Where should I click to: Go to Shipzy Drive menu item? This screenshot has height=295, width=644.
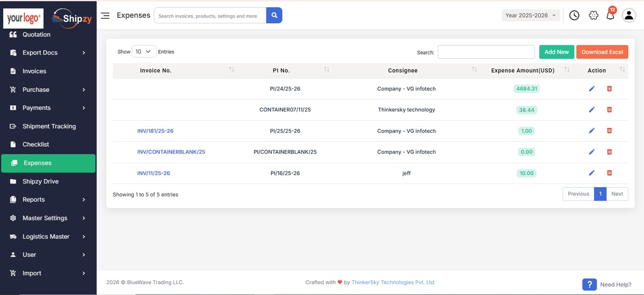pyautogui.click(x=40, y=181)
